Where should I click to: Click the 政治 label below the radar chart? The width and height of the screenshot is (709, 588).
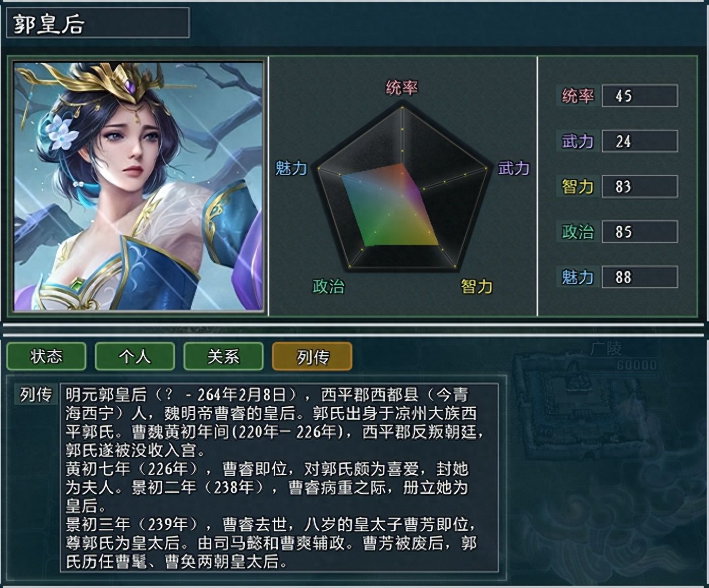328,286
